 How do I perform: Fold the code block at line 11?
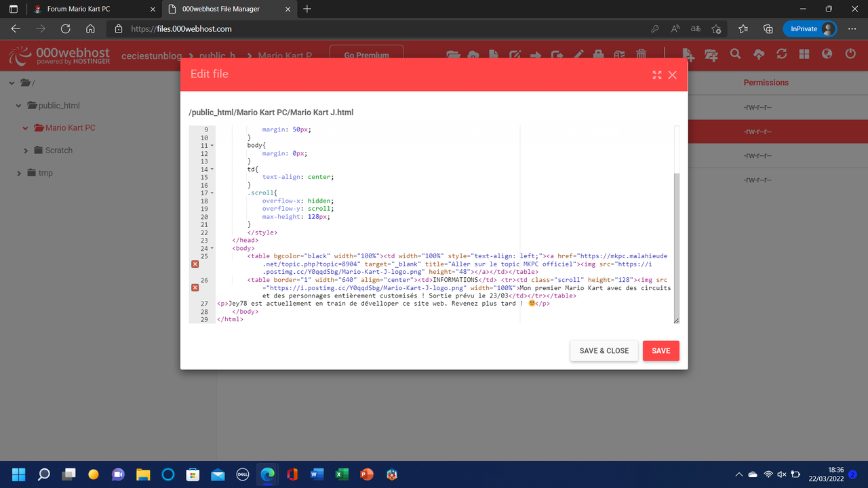212,146
